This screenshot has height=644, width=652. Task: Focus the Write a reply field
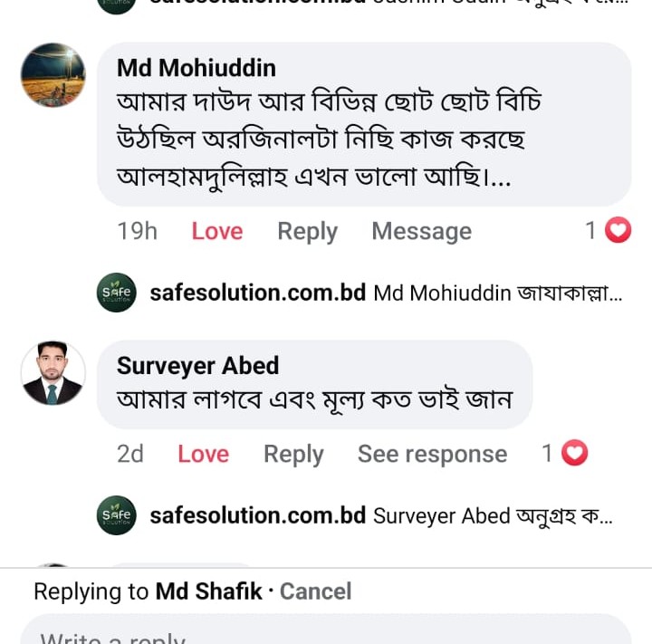pos(326,632)
